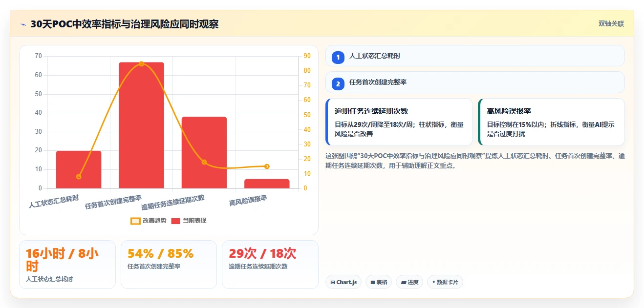Click the trend point on 逾期任务连续延期次数 bar
Viewport: 644px width, 308px height.
(x=204, y=162)
